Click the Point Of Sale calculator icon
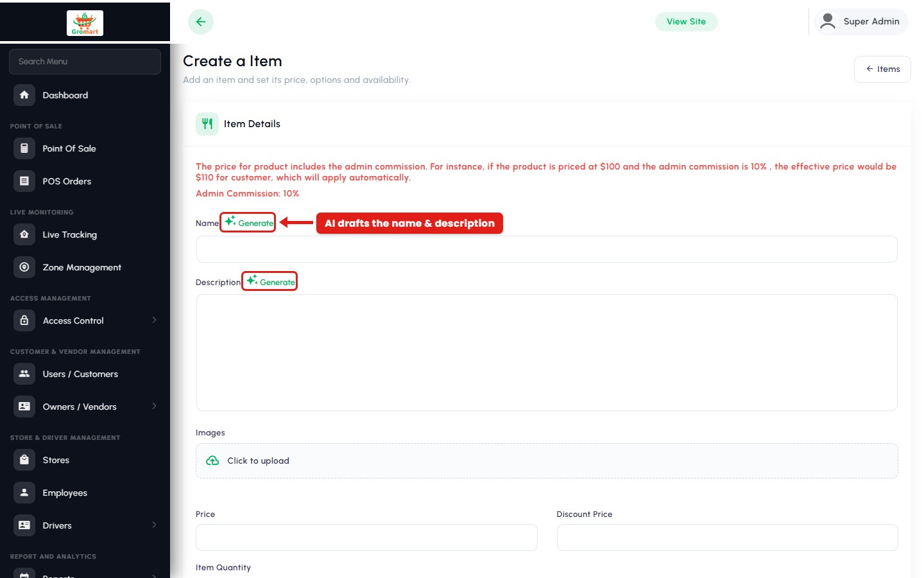 click(x=24, y=148)
